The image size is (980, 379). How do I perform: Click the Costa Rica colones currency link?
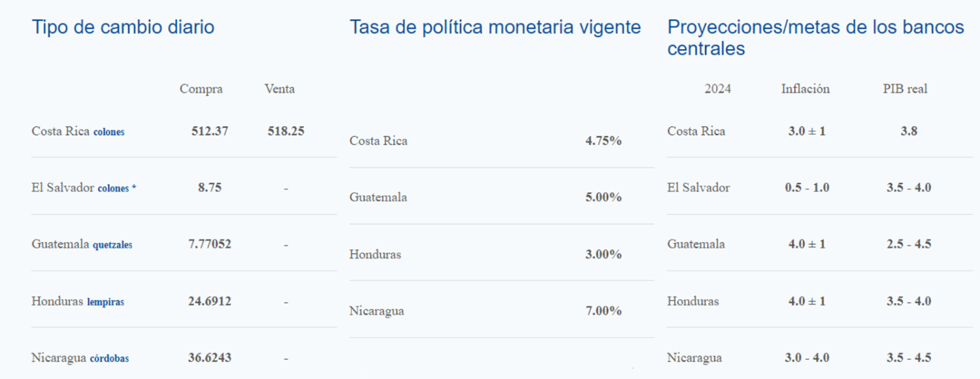108,131
